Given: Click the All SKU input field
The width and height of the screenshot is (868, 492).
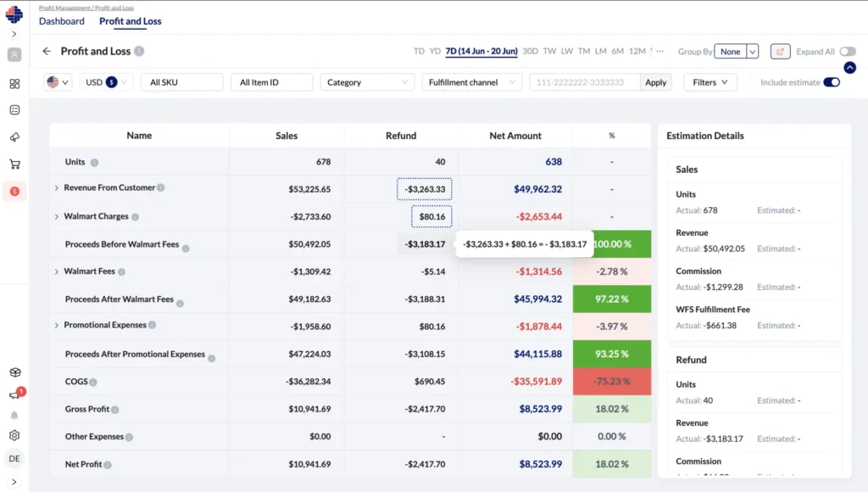Looking at the screenshot, I should (x=182, y=82).
